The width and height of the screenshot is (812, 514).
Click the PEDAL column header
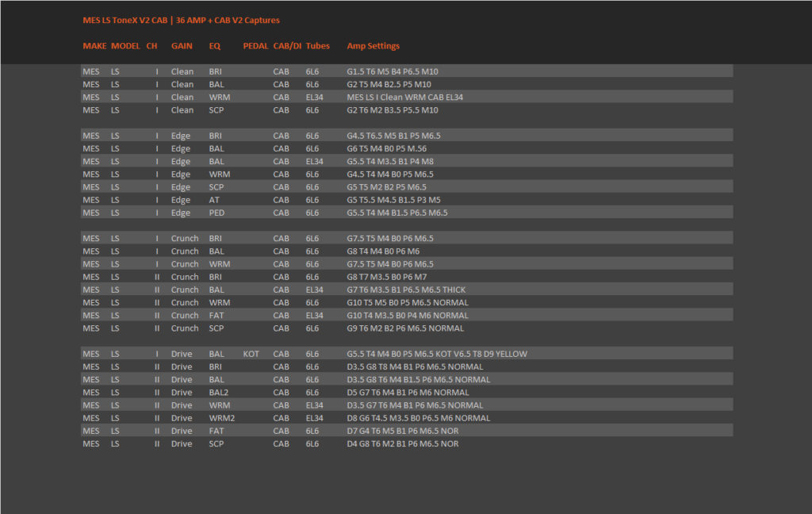(256, 45)
